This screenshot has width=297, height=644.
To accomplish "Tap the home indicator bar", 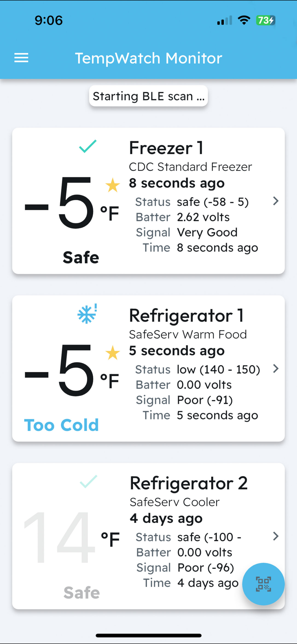I will [148, 635].
